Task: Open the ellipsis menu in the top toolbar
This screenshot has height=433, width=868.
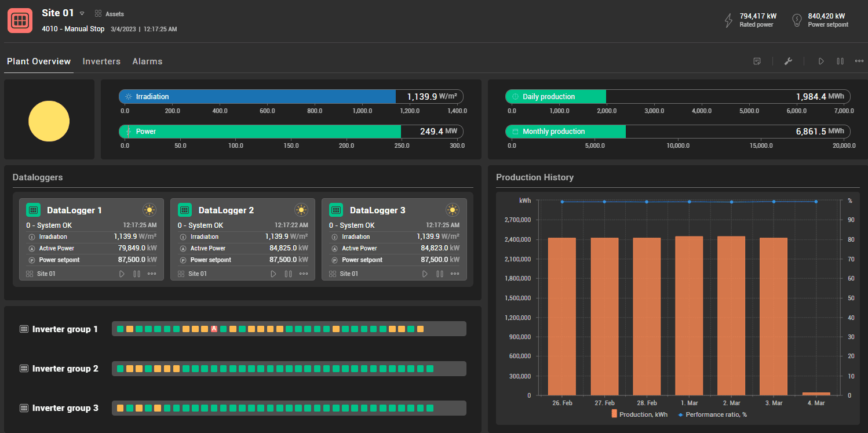Action: pyautogui.click(x=859, y=61)
